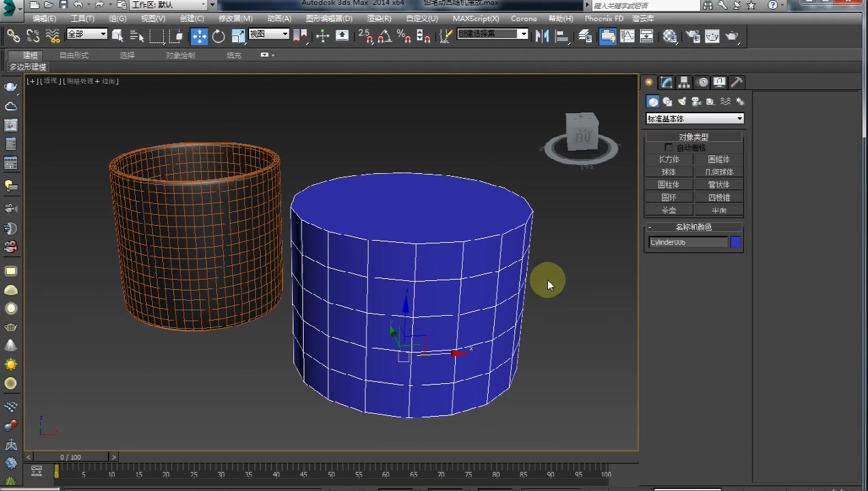Viewport: 868px width, 491px height.
Task: Expand the 全部 selection filter dropdown
Action: (87, 34)
